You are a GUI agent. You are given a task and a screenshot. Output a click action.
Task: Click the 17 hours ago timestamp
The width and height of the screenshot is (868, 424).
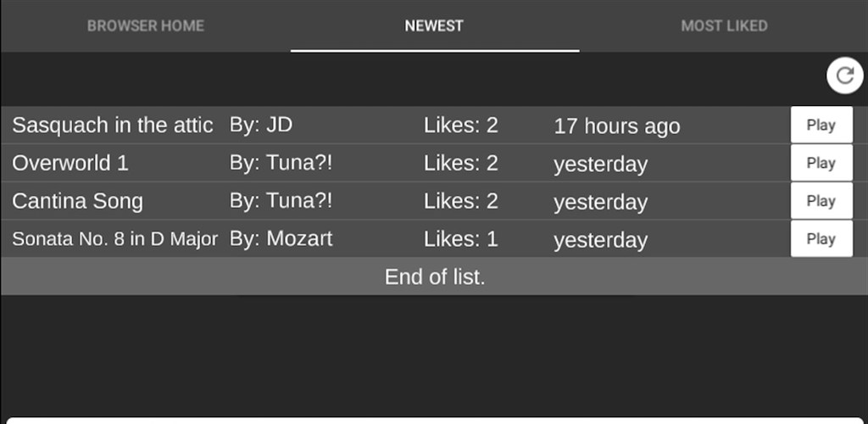click(616, 126)
